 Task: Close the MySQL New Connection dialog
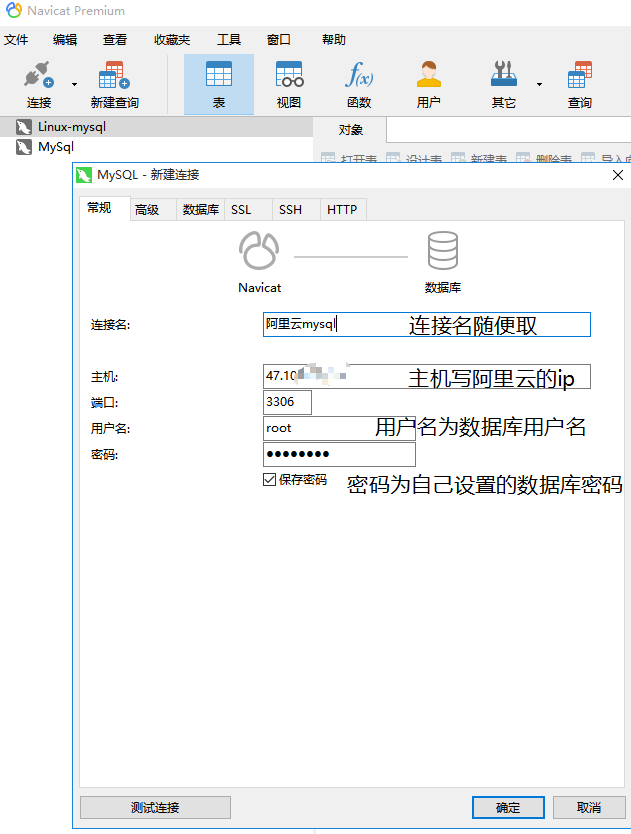[x=618, y=175]
